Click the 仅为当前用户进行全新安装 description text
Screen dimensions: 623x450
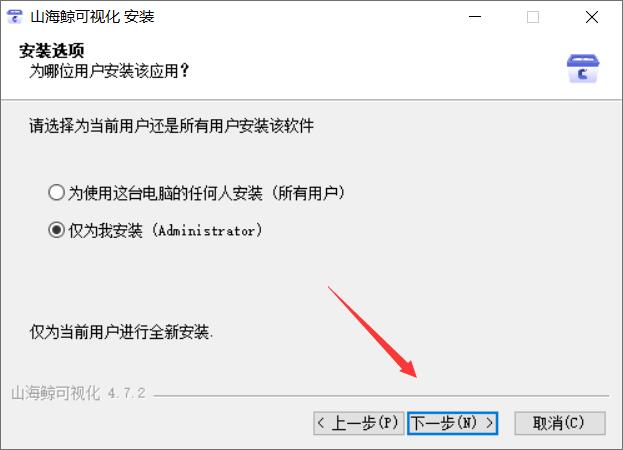[x=121, y=332]
